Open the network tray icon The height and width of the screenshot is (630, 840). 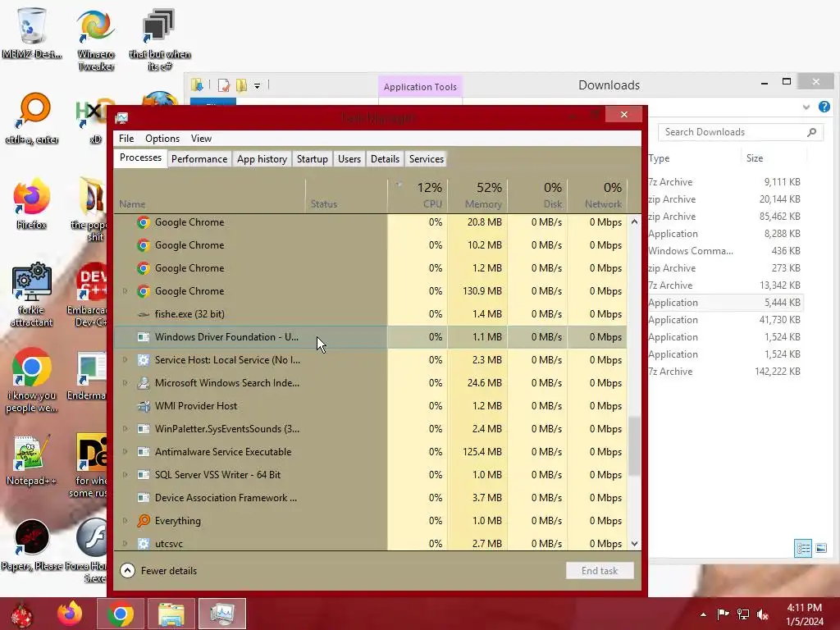[743, 614]
